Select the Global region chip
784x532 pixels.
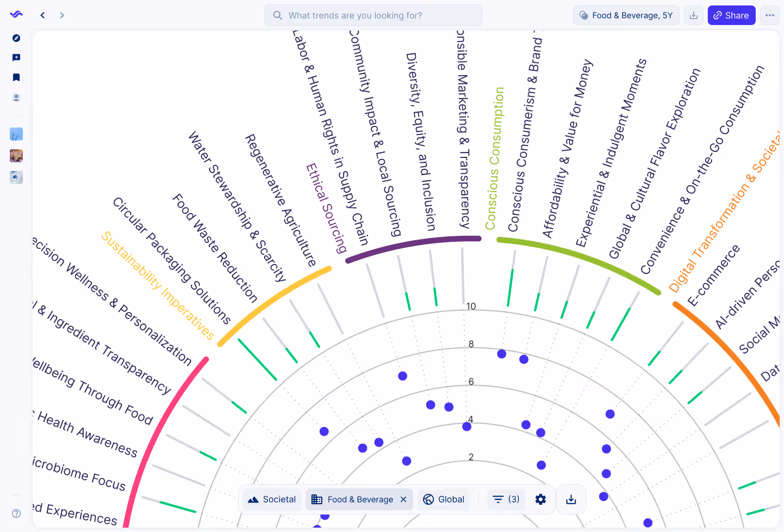[444, 499]
